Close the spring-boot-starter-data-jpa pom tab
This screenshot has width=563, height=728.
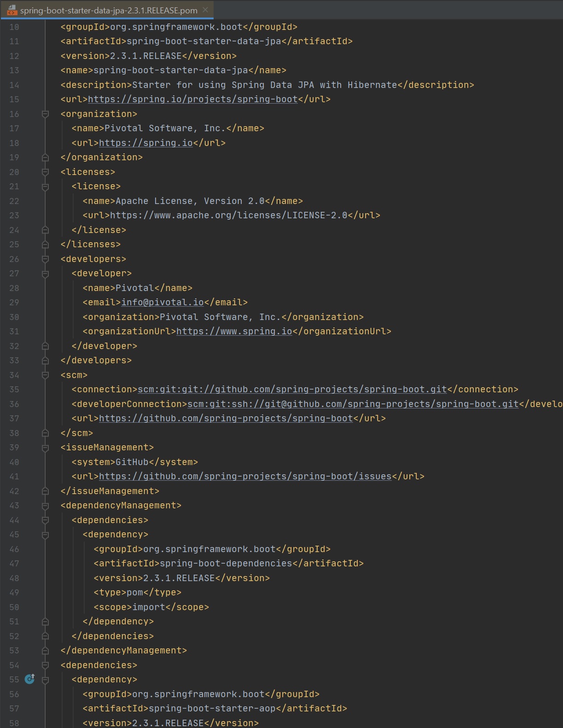(205, 10)
